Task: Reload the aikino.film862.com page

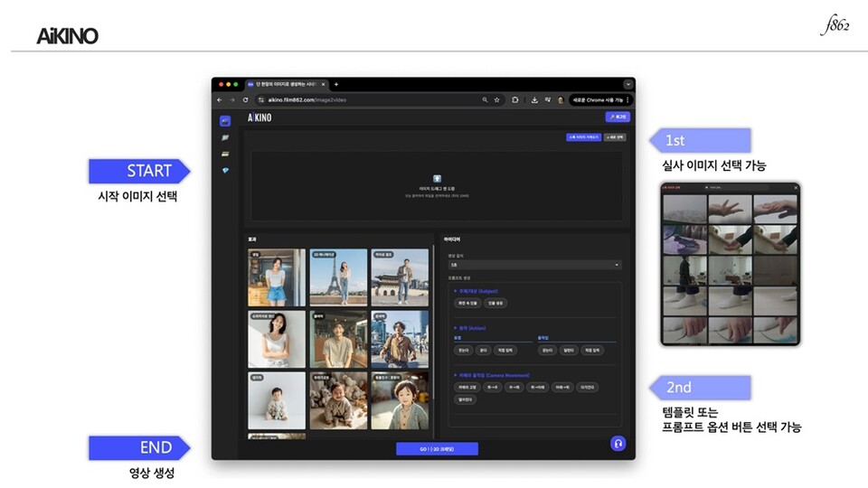Action: (245, 100)
